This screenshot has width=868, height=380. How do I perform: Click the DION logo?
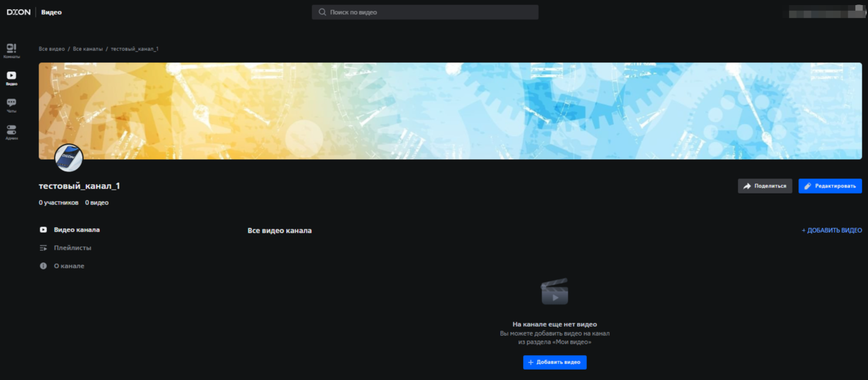19,12
